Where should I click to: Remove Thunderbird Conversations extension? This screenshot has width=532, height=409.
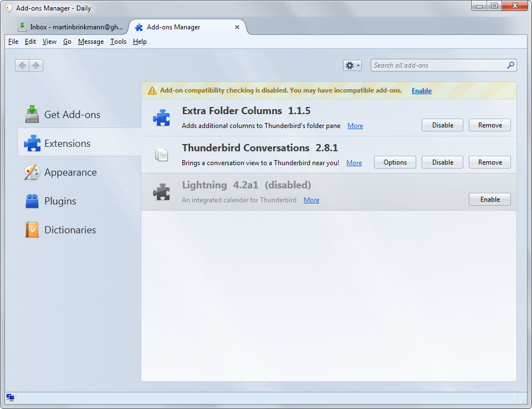pos(490,162)
